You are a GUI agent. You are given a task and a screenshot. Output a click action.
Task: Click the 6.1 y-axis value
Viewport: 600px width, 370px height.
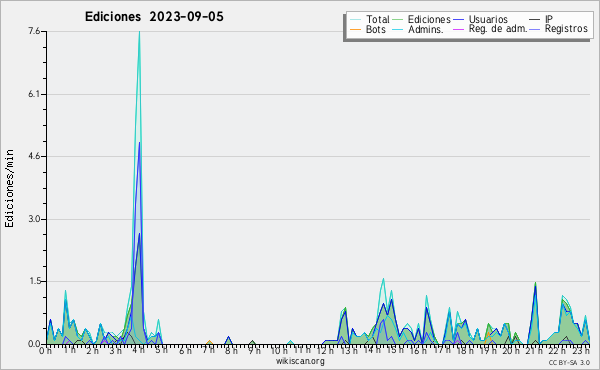click(34, 94)
